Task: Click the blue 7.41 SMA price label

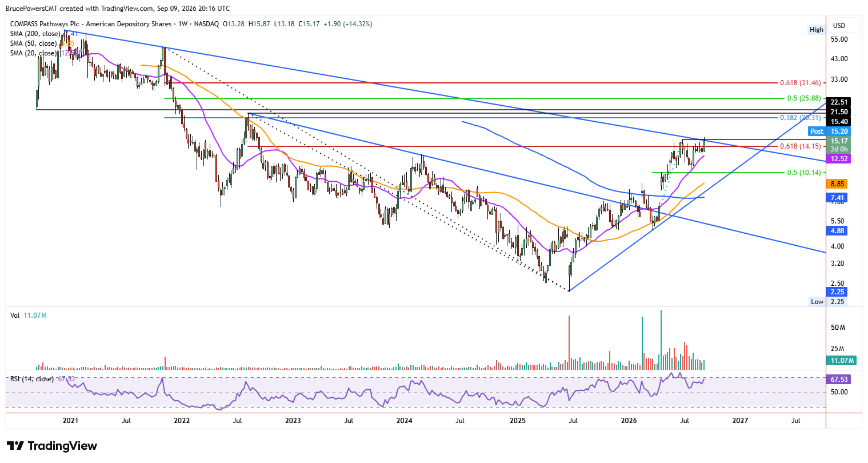Action: point(838,198)
